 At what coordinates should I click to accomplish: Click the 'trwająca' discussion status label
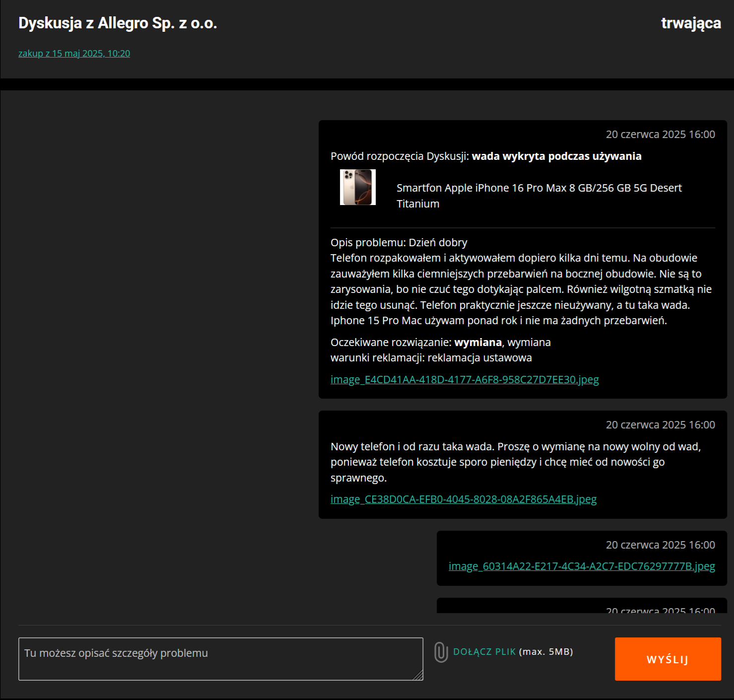pyautogui.click(x=691, y=23)
